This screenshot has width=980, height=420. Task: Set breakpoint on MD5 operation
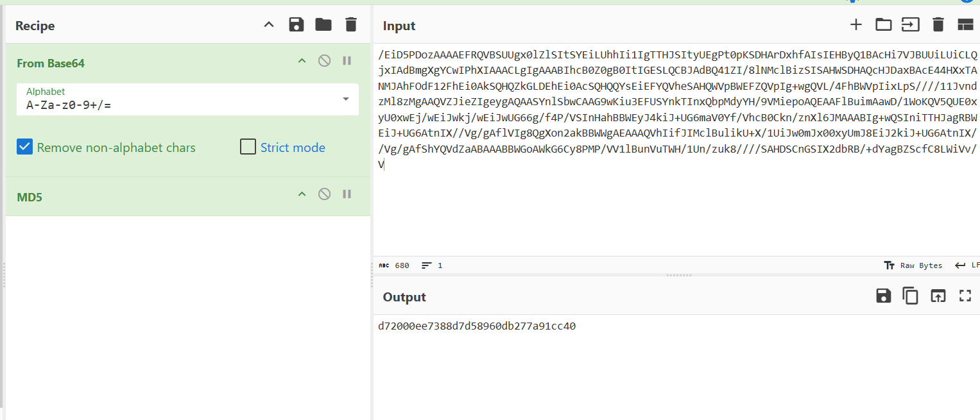pos(347,194)
